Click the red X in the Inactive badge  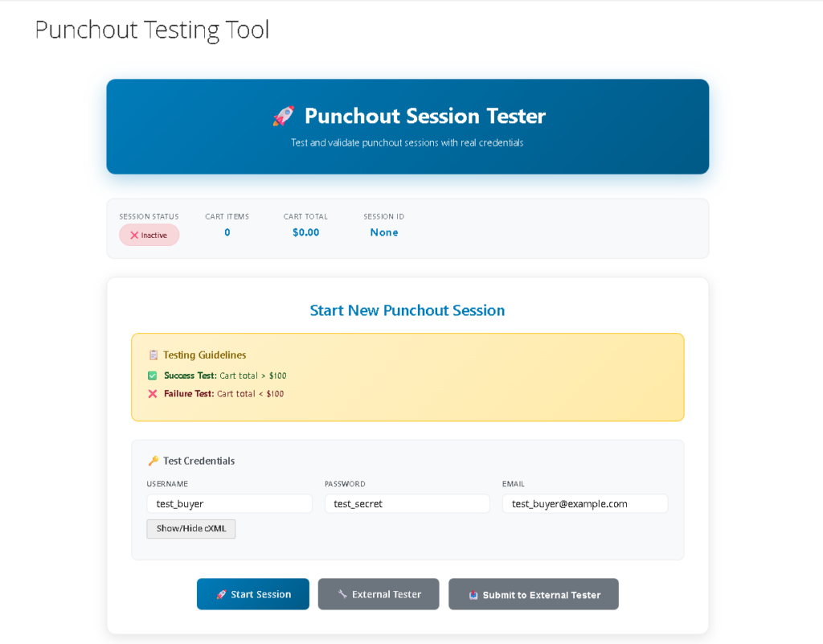coord(134,236)
